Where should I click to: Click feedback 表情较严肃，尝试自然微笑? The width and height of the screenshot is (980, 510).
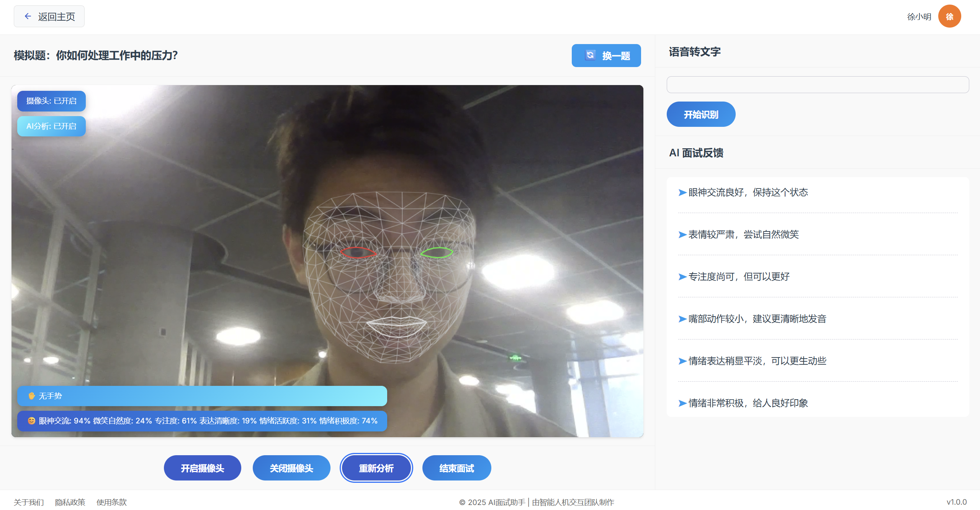743,235
